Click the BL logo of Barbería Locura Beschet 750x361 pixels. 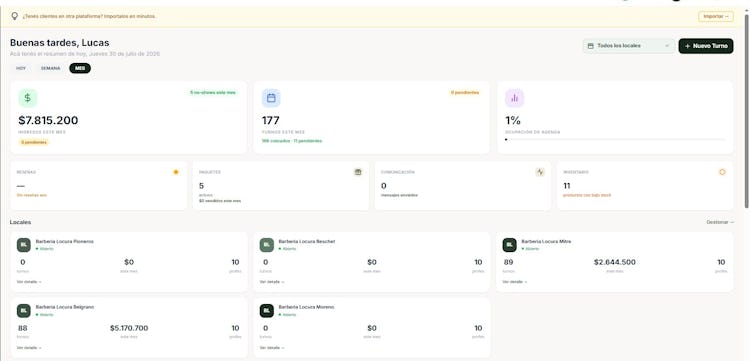[267, 245]
